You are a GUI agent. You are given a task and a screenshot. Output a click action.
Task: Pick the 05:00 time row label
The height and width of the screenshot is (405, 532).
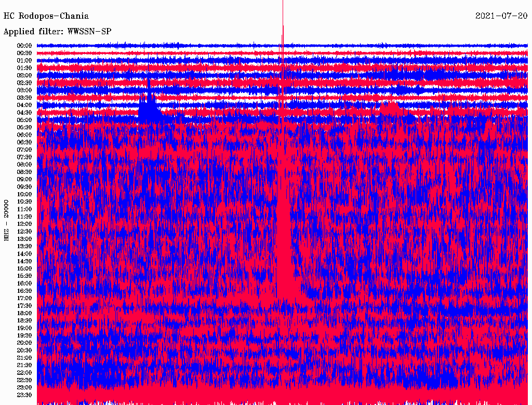pyautogui.click(x=24, y=120)
